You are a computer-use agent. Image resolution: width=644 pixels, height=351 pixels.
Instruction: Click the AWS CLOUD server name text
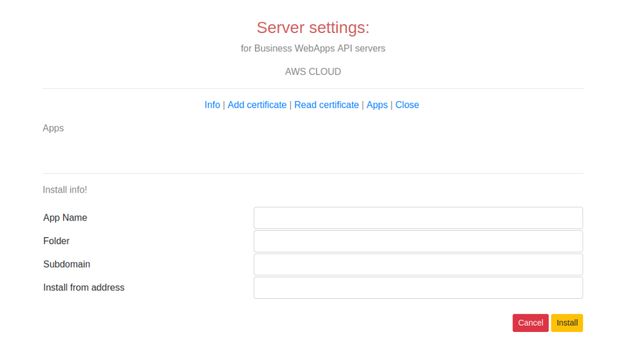[x=313, y=71]
